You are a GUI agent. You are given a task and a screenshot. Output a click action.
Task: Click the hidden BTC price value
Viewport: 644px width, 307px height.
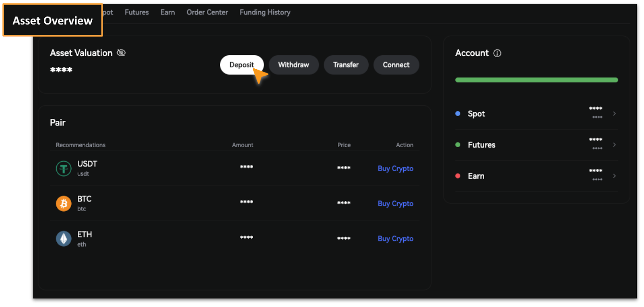click(344, 203)
